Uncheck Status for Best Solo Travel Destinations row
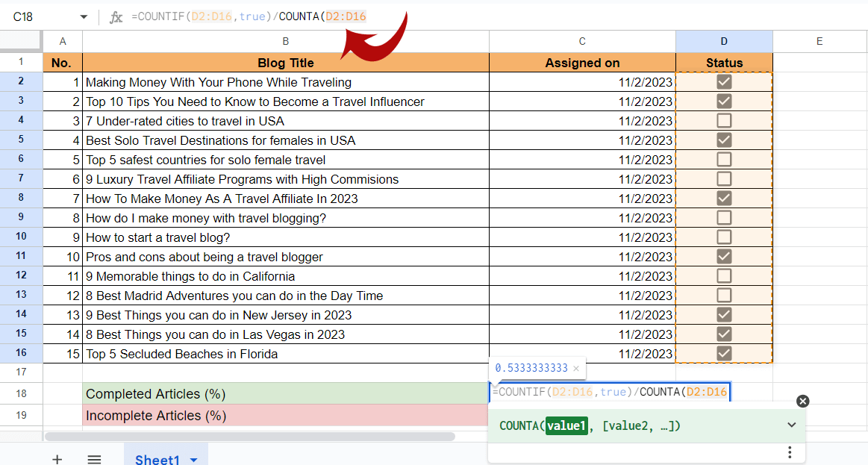 point(724,140)
